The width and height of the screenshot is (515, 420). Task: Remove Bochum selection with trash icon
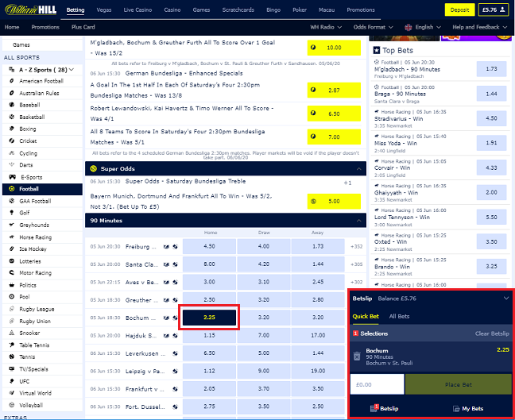coord(357,356)
